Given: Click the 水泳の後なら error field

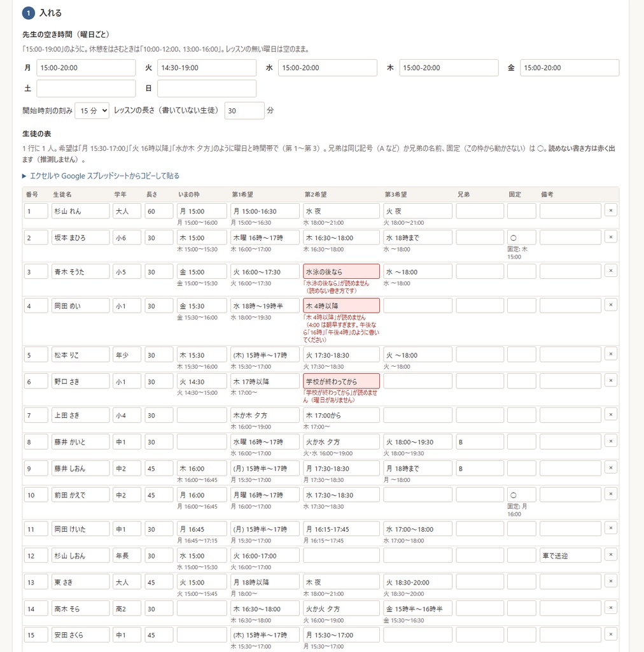Looking at the screenshot, I should click(x=341, y=271).
